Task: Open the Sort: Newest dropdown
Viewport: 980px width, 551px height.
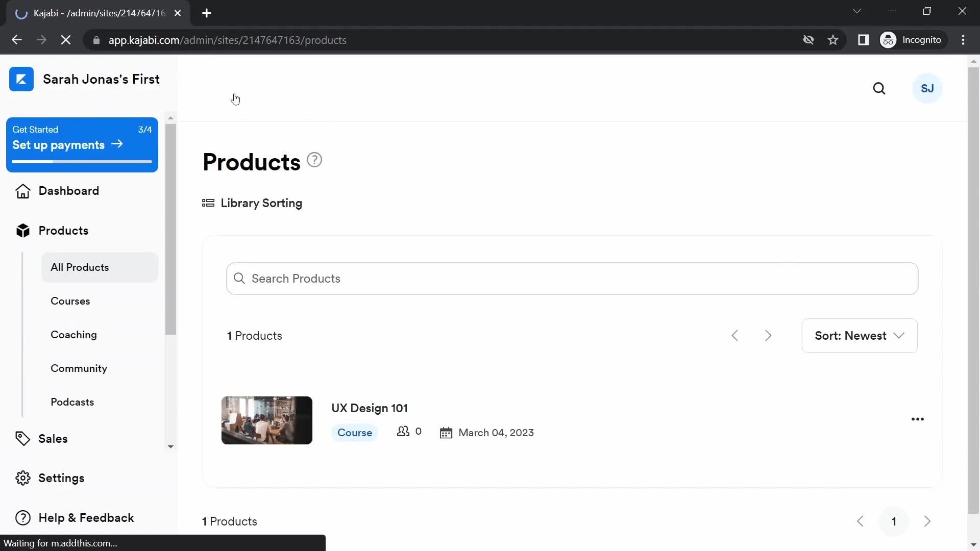Action: (860, 336)
